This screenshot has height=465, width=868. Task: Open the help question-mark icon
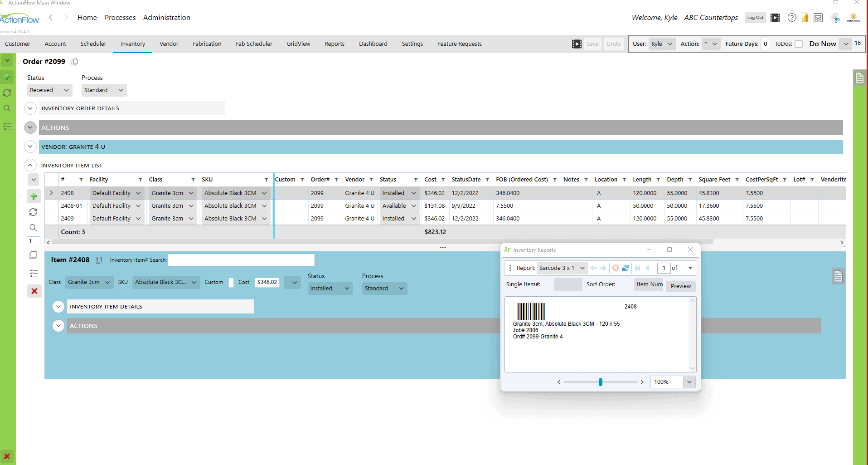point(792,18)
